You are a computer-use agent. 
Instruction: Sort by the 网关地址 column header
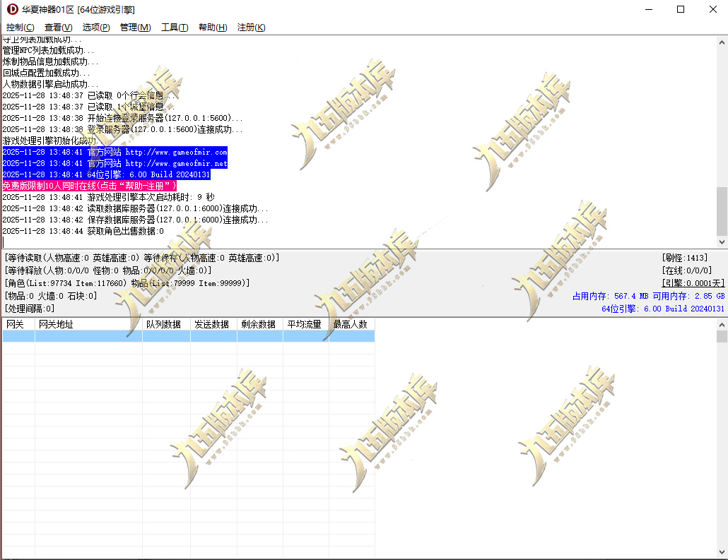(88, 324)
